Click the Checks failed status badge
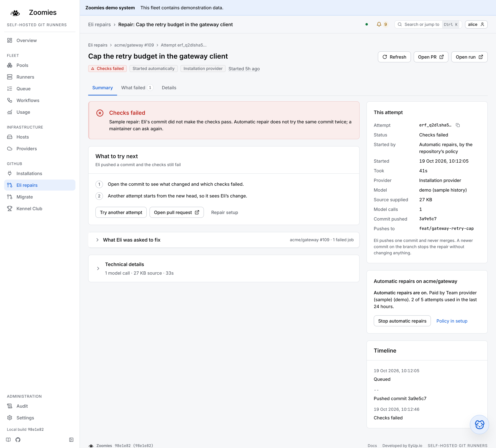 pyautogui.click(x=107, y=69)
